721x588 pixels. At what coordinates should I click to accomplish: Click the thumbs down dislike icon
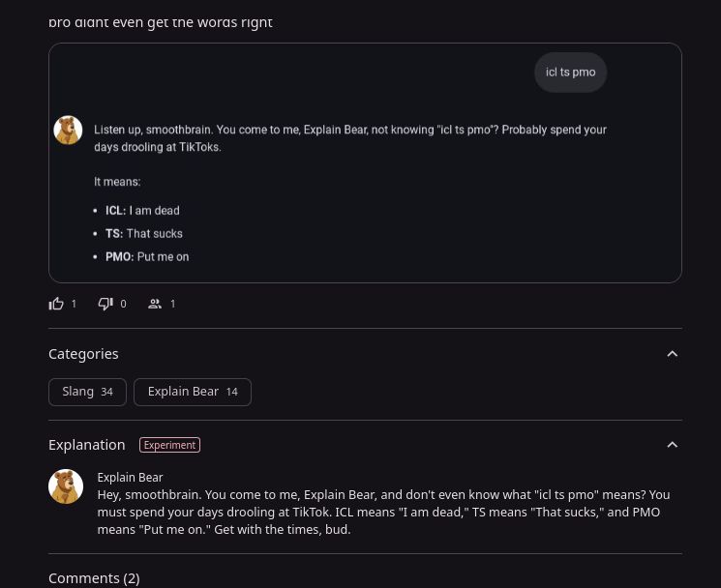[105, 304]
